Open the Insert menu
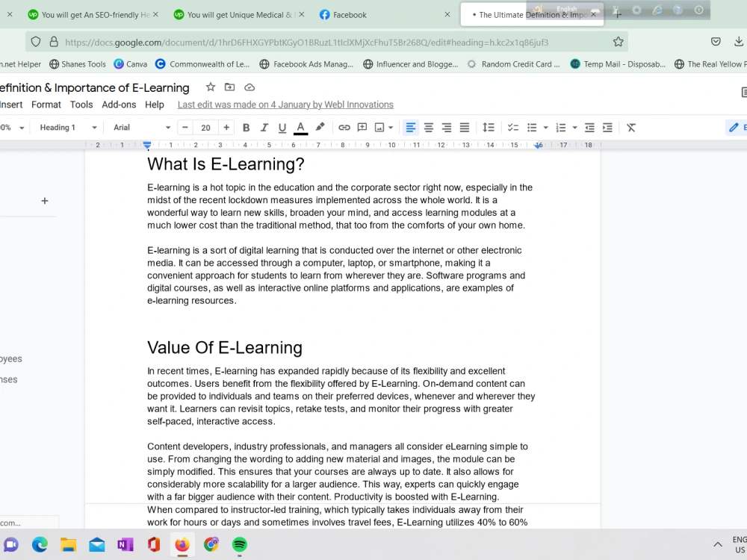747x560 pixels. coord(11,105)
